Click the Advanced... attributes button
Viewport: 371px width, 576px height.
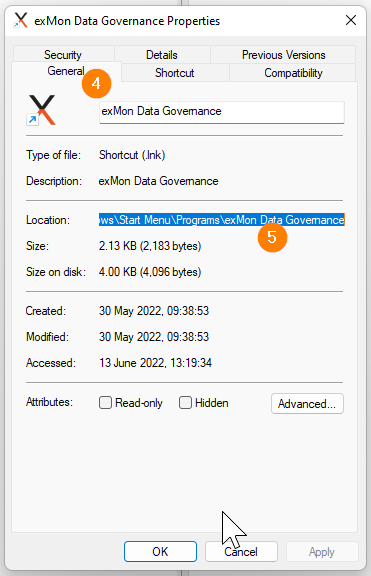tap(307, 404)
